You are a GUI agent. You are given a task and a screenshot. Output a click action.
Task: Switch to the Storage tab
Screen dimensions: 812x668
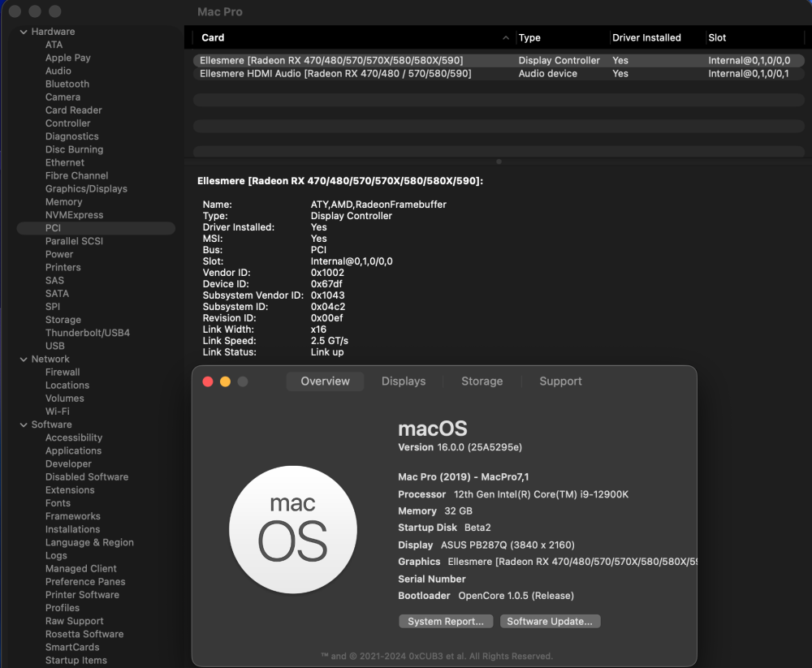[x=482, y=381]
